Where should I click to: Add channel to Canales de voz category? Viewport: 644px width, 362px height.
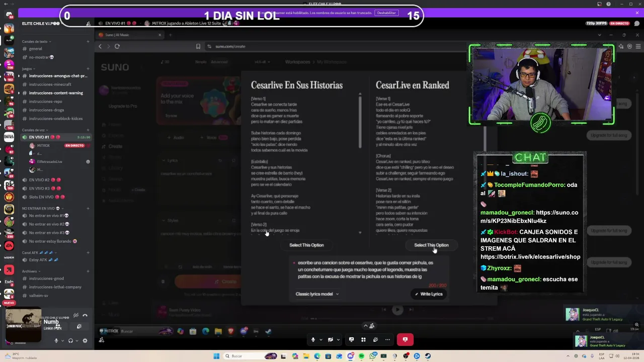[88, 130]
